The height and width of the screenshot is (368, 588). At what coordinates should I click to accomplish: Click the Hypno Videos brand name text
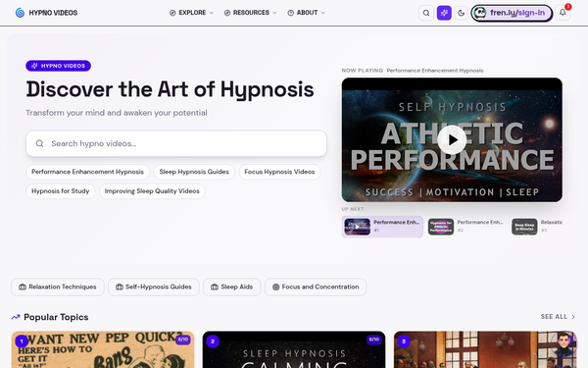click(53, 13)
